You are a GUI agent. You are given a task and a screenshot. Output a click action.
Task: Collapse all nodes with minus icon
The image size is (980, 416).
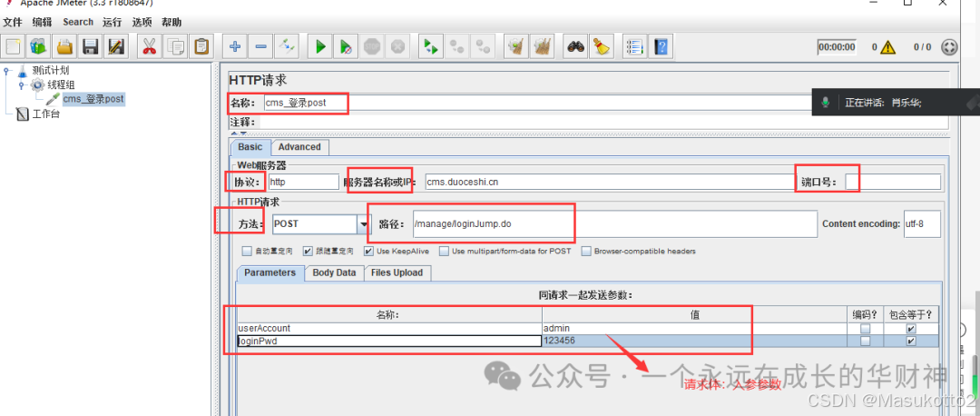261,45
